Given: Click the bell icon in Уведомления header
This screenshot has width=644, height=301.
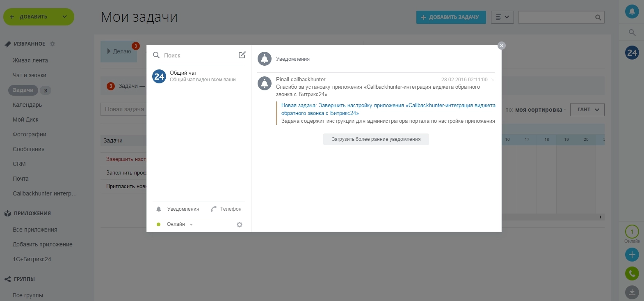Looking at the screenshot, I should click(265, 59).
